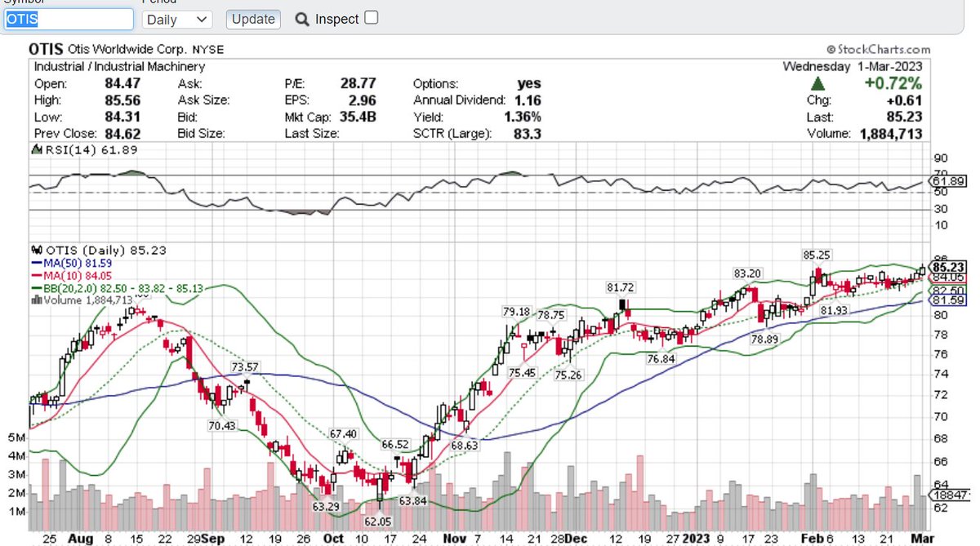This screenshot has height=546, width=980.
Task: Click the Industrial / Industrial Machinery sector text
Action: point(120,66)
